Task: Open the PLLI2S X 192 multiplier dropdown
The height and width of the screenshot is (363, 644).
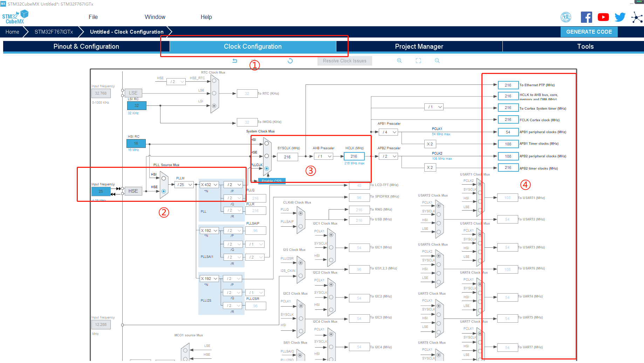Action: point(209,279)
